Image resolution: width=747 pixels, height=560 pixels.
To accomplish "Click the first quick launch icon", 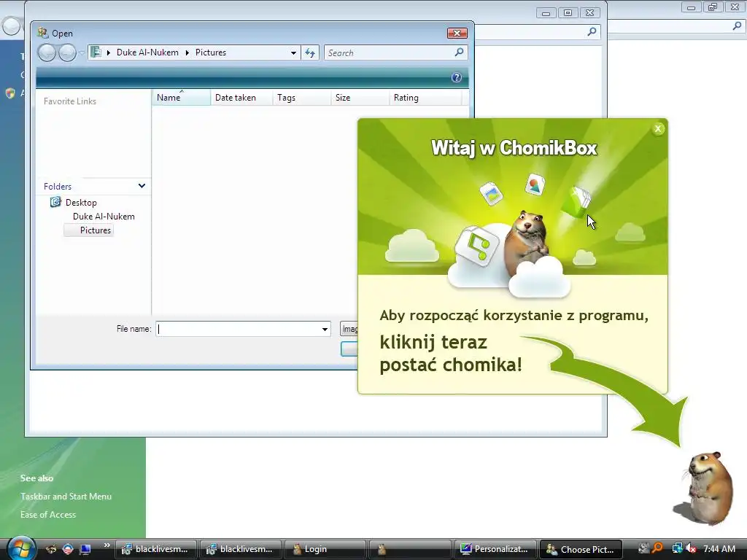I will click(51, 549).
